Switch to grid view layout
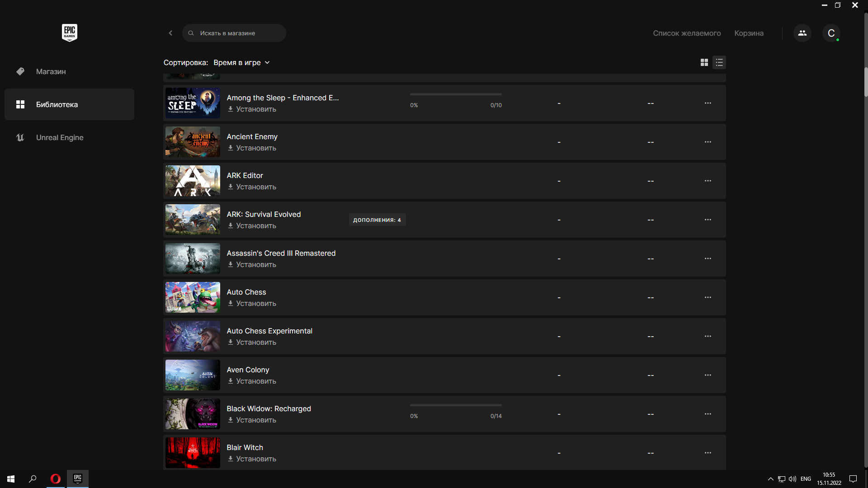Image resolution: width=868 pixels, height=488 pixels. [704, 62]
